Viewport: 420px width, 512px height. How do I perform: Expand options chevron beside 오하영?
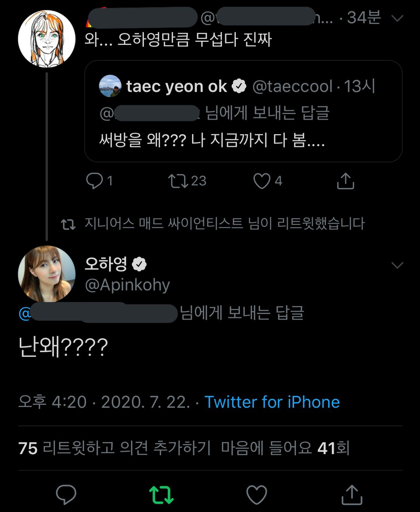coord(397,265)
